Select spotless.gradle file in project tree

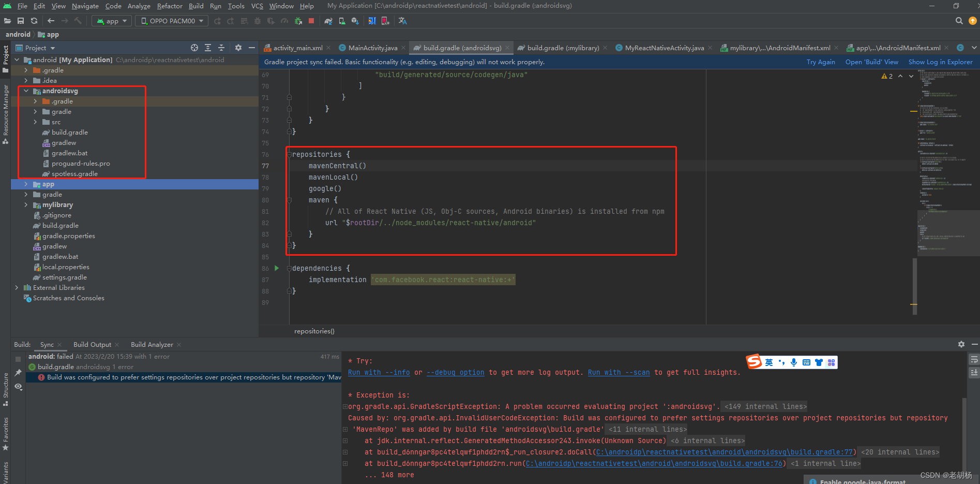click(74, 173)
